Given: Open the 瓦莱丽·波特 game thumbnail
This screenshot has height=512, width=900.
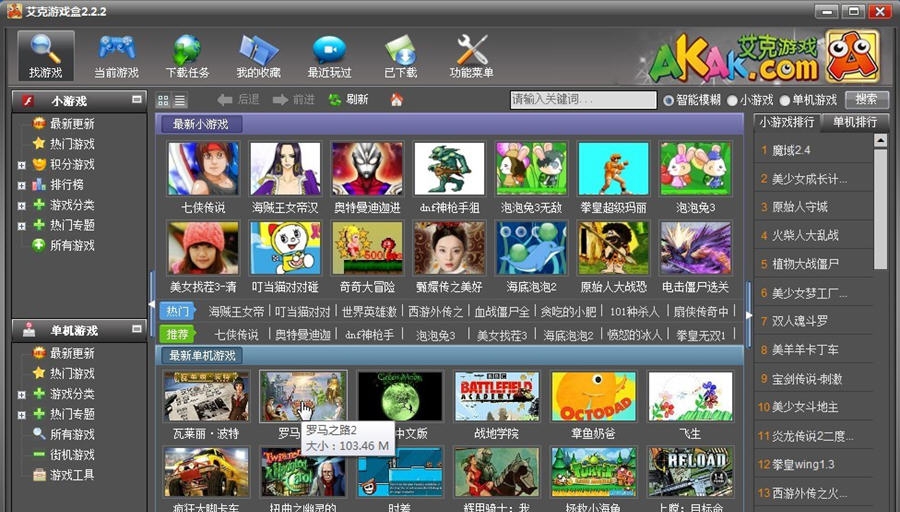Looking at the screenshot, I should (206, 397).
